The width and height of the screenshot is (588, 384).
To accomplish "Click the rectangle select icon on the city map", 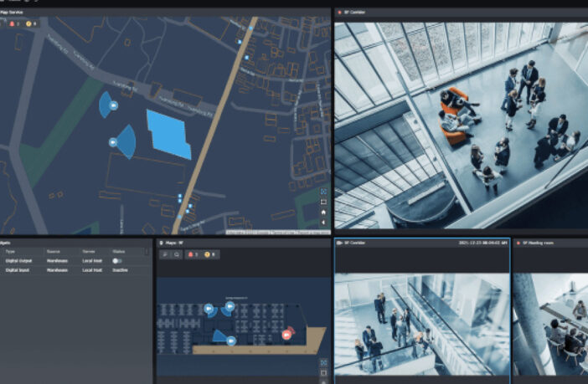I will [323, 202].
